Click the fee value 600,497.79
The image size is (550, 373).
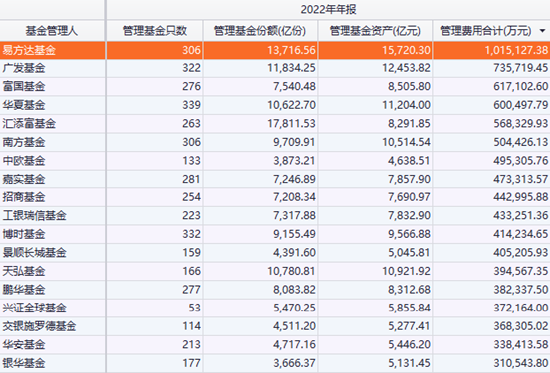click(x=521, y=105)
